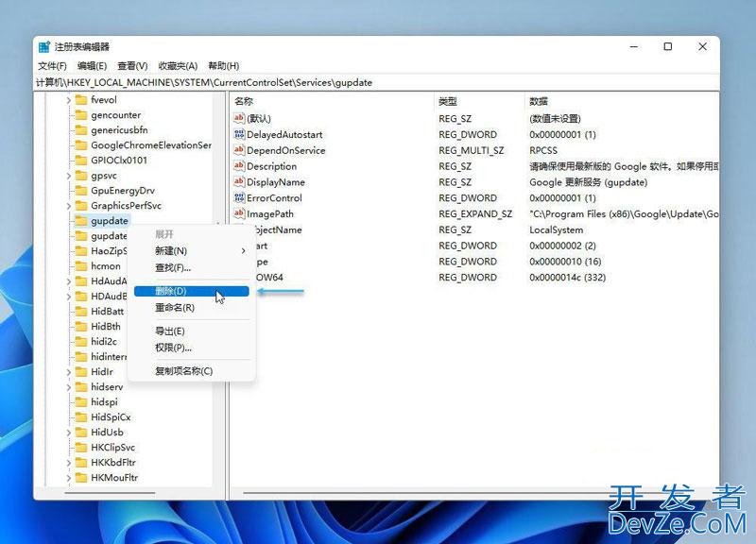
Task: Expand the gpsvc tree node
Action: pyautogui.click(x=68, y=176)
